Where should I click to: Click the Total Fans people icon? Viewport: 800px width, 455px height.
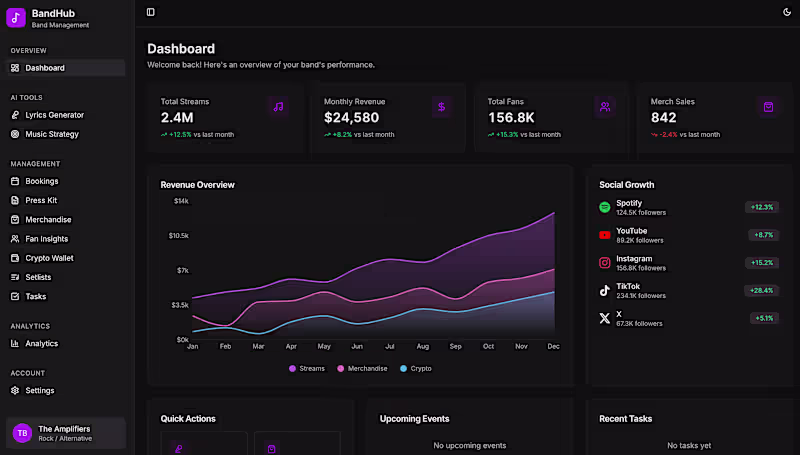click(x=605, y=107)
